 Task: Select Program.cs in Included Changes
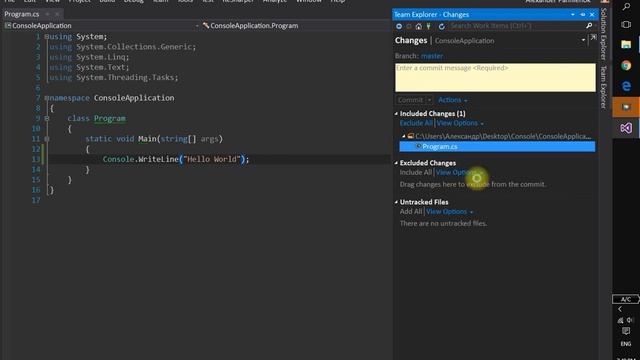tap(497, 147)
